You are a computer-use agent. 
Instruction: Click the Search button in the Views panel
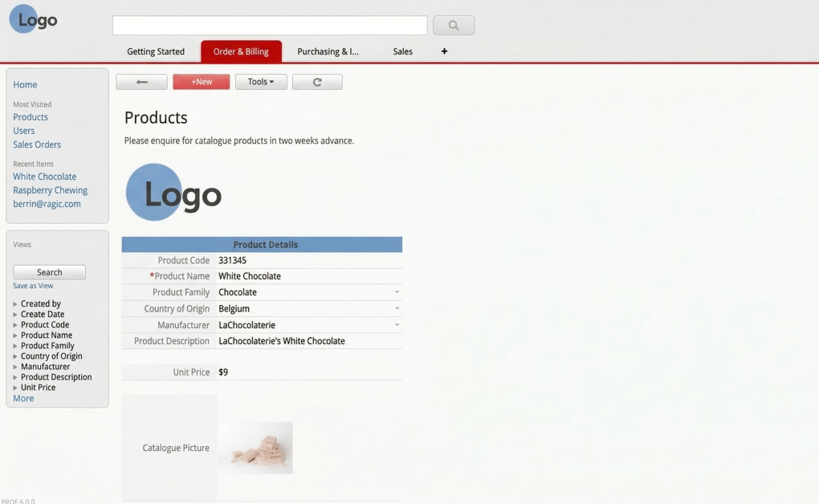pyautogui.click(x=49, y=271)
